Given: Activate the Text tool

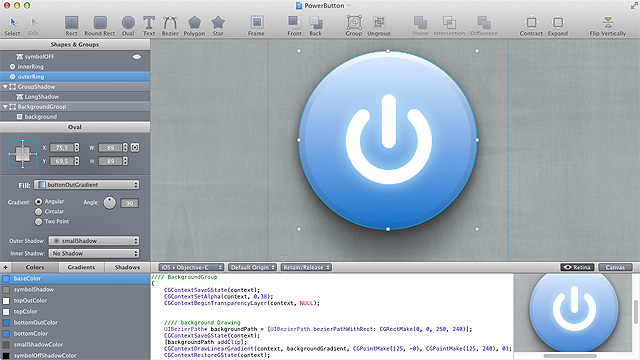Looking at the screenshot, I should coord(149,26).
